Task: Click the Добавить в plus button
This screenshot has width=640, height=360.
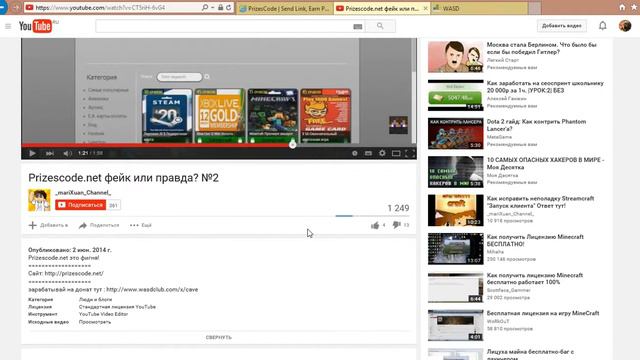Action: (48, 225)
